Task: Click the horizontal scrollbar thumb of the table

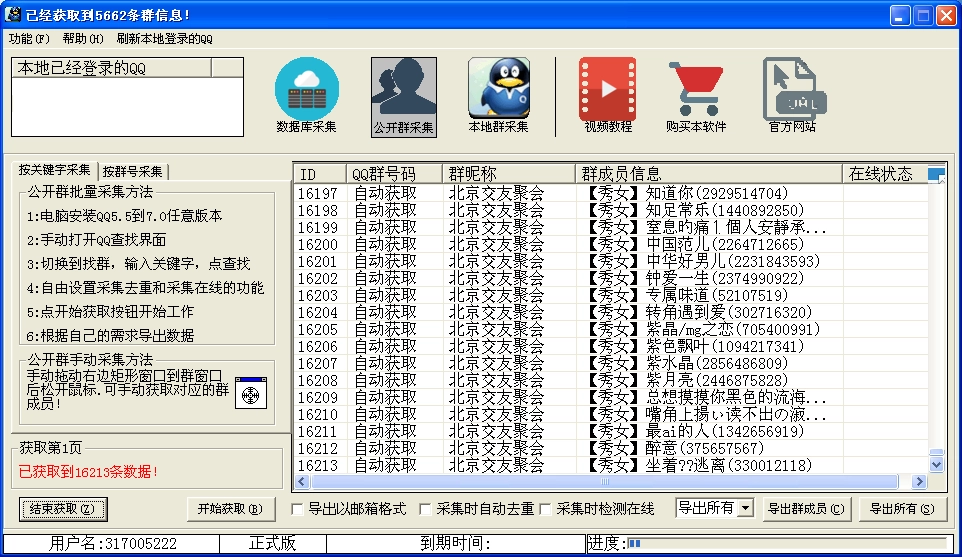Action: 604,482
